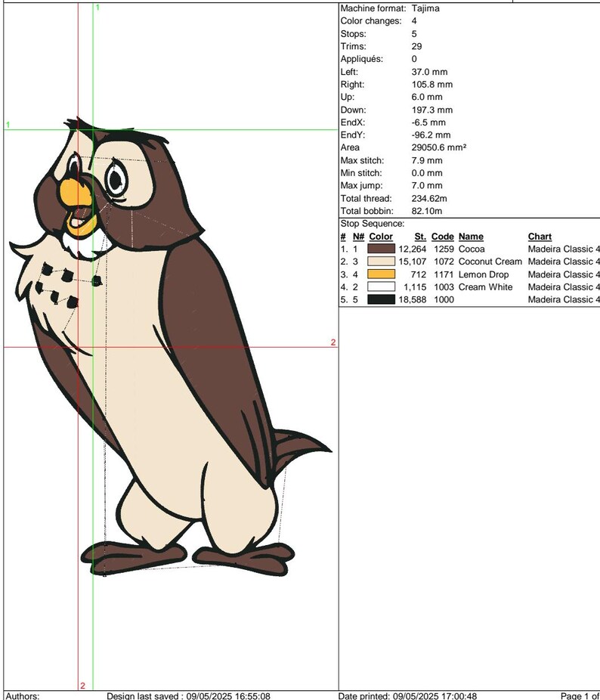The height and width of the screenshot is (700, 600).
Task: Click the 'Color' column header
Action: [381, 237]
